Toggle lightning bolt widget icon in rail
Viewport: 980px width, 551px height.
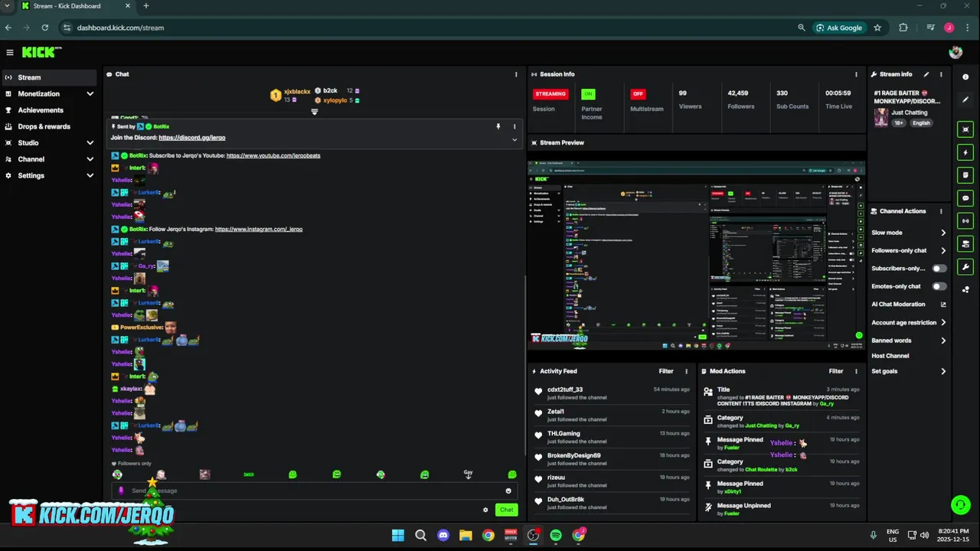tap(965, 152)
